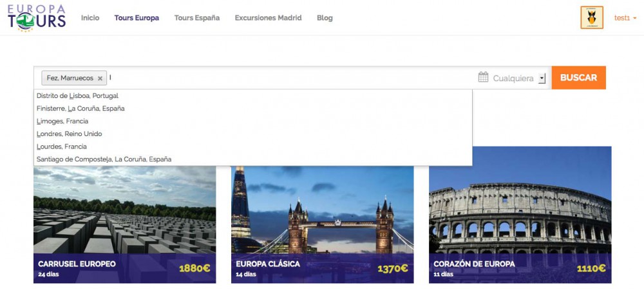Click inside the destination search field

coord(290,78)
